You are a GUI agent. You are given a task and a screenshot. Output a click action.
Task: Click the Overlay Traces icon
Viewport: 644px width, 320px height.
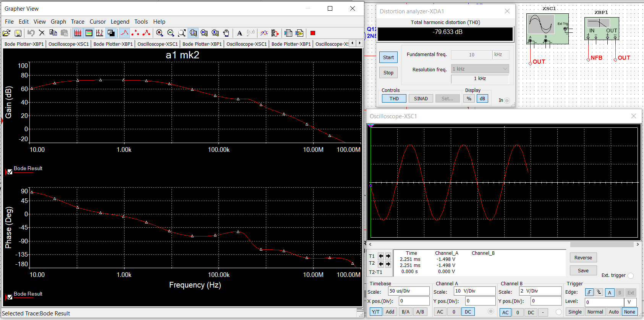point(264,33)
